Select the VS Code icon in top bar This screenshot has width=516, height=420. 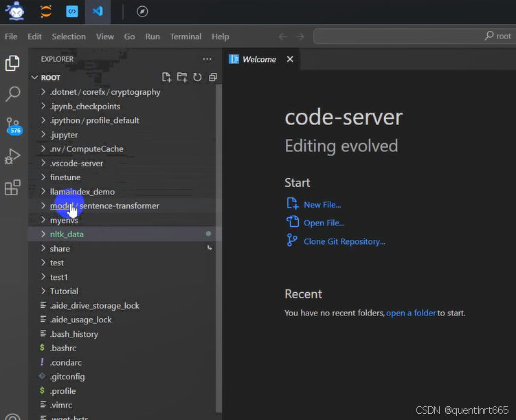tap(98, 12)
